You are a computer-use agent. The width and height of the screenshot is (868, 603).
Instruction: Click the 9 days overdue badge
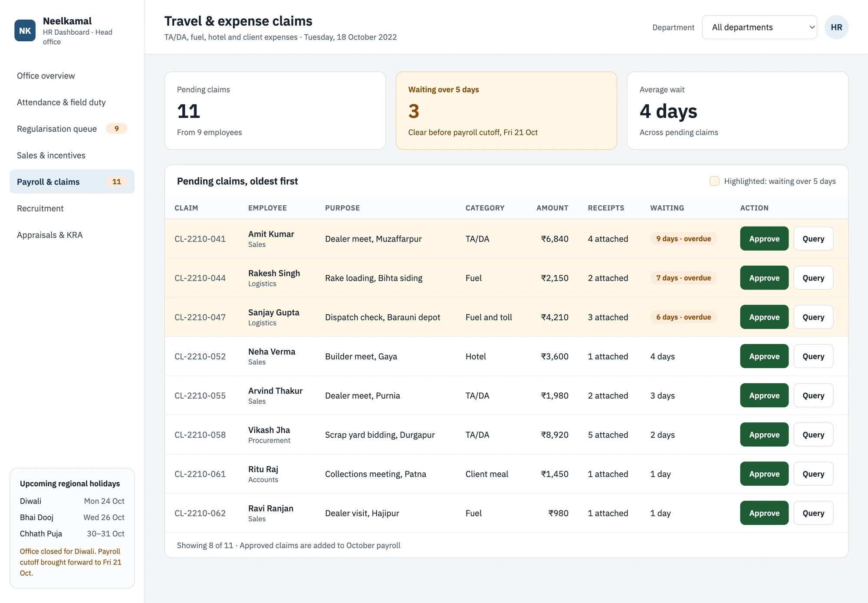(x=684, y=239)
